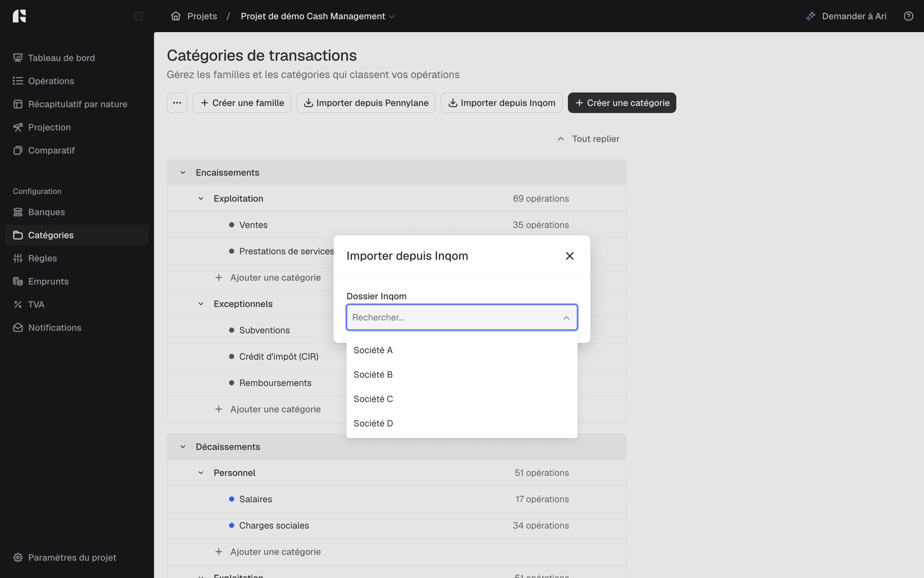Click the Salaires category color dot

coord(231,499)
